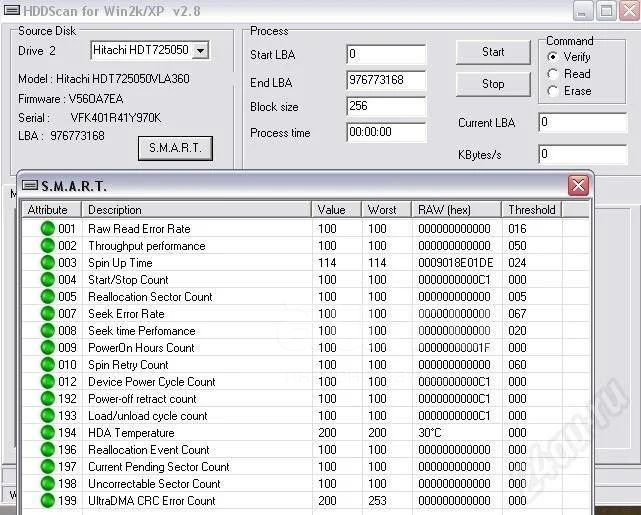This screenshot has height=515, width=641.
Task: Click green icon for Seek time Perfomance
Action: 48,331
